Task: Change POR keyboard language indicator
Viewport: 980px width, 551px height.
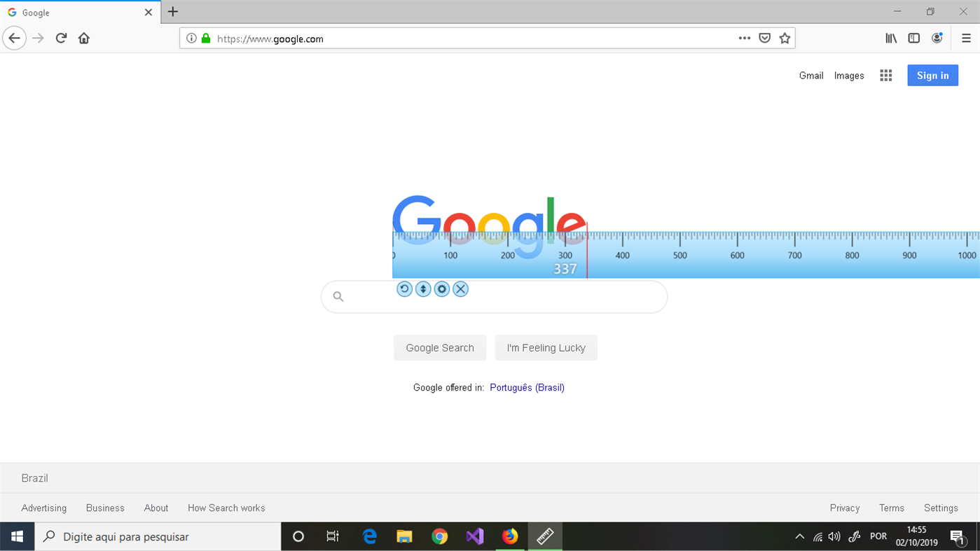Action: coord(878,537)
